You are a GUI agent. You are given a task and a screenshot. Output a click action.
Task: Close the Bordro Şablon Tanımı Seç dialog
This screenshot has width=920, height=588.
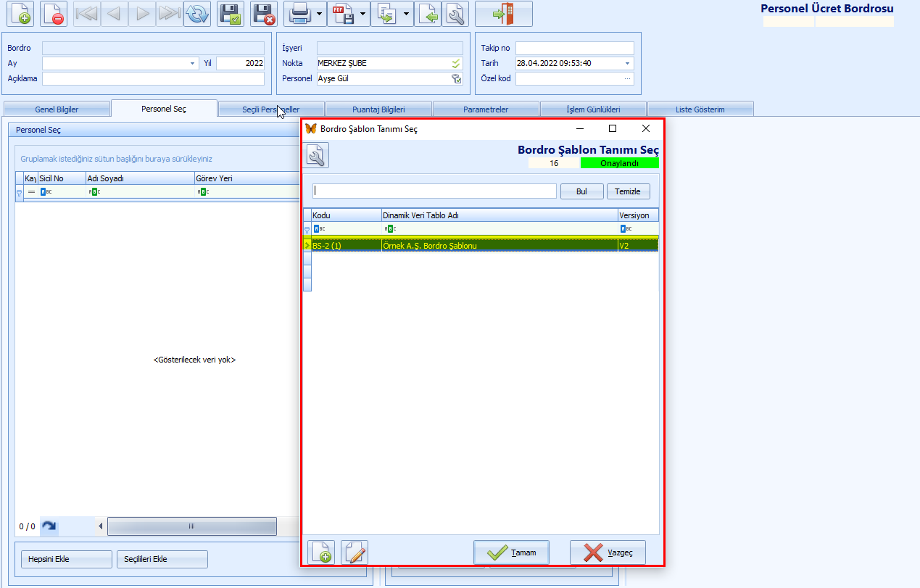tap(646, 128)
